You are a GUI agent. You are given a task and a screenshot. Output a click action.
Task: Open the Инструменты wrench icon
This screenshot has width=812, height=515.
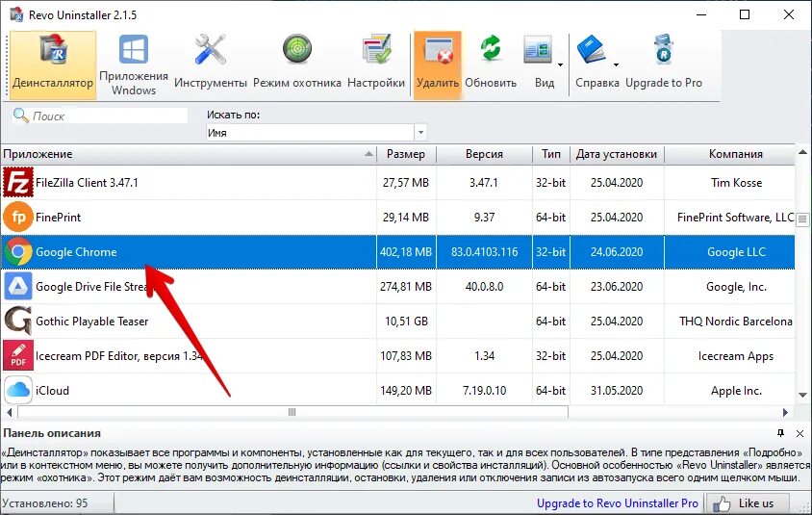point(211,50)
